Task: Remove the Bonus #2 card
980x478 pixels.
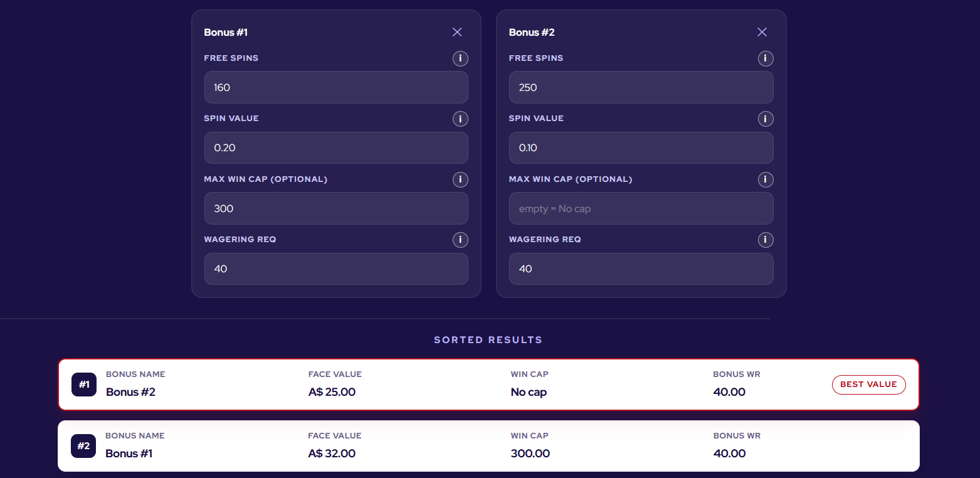Action: 762,32
